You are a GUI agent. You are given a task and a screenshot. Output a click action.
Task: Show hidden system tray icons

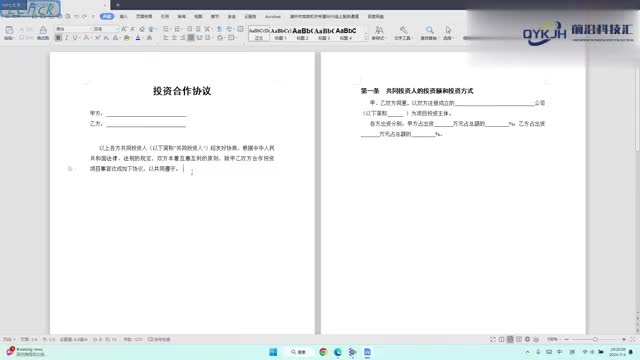pos(527,352)
